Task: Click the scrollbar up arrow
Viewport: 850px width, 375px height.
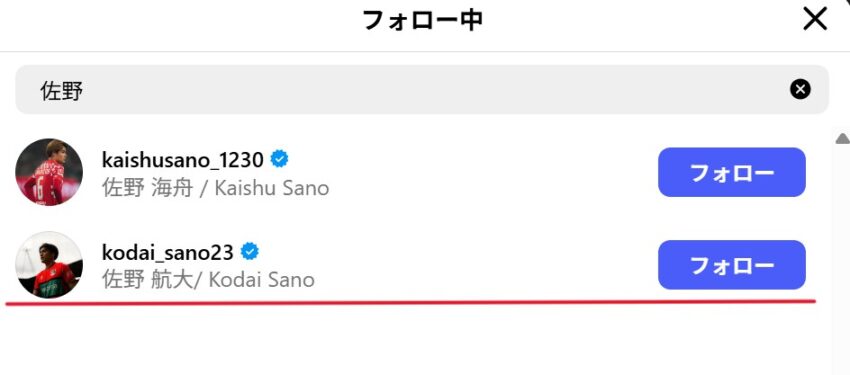Action: click(x=842, y=139)
